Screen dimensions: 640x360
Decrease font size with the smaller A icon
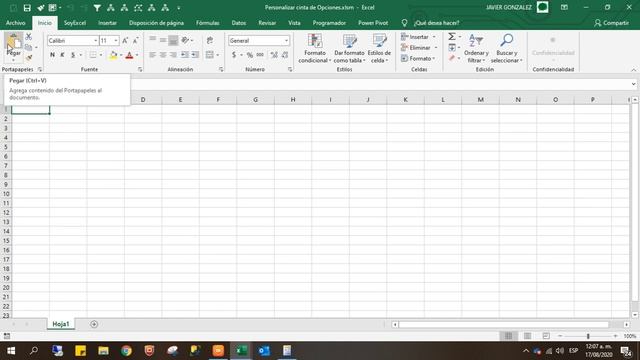coord(136,40)
